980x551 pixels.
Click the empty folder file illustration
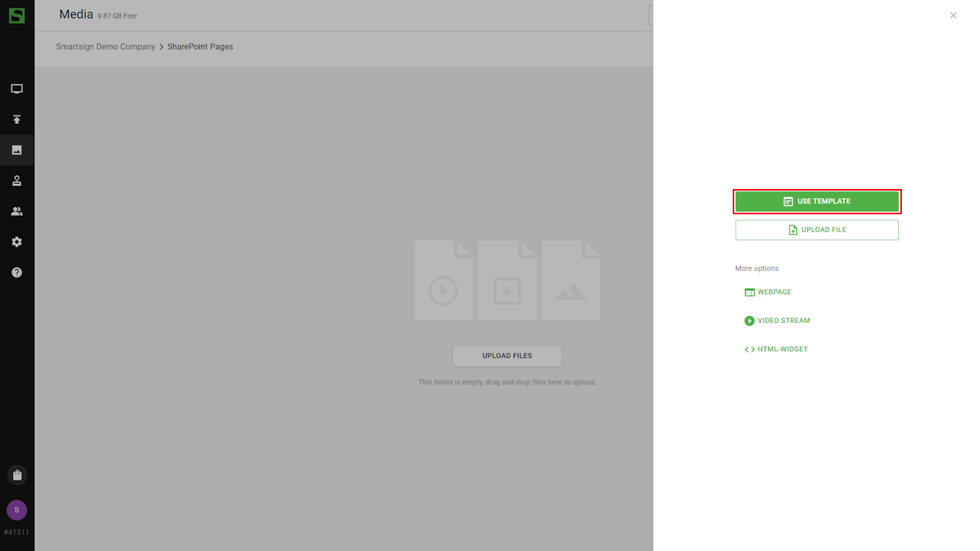tap(507, 281)
